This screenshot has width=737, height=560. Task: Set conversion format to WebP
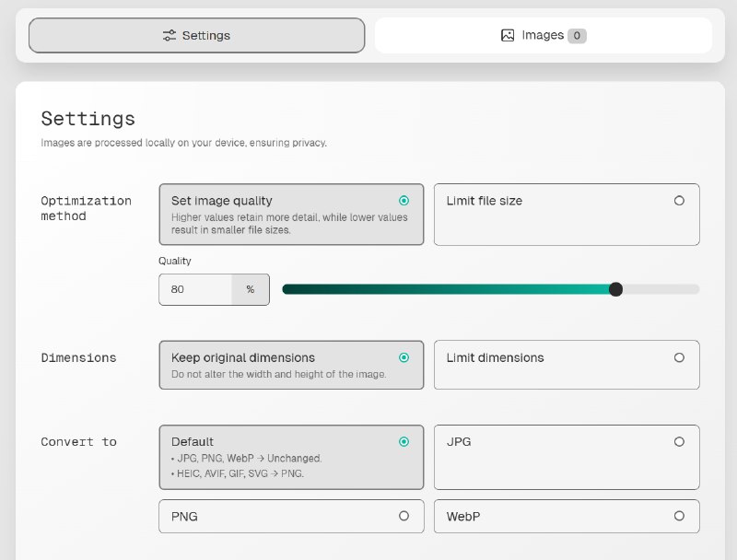[566, 517]
